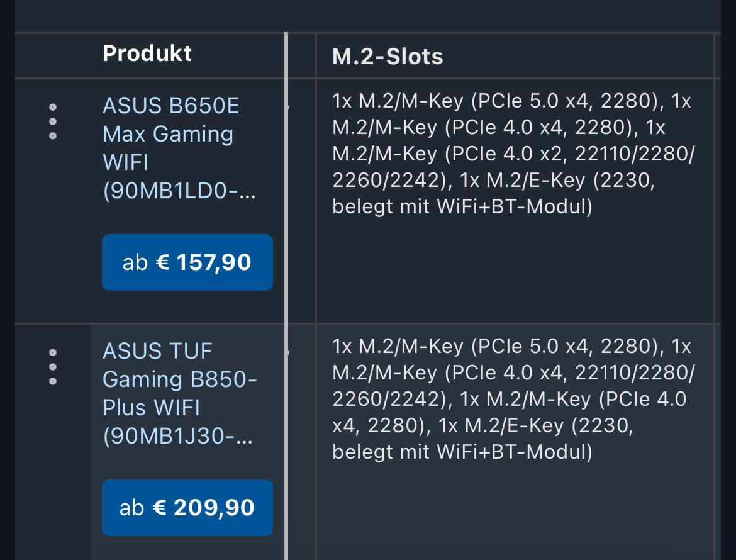
Task: Click the "ab € 209,90" price button
Action: coord(187,508)
